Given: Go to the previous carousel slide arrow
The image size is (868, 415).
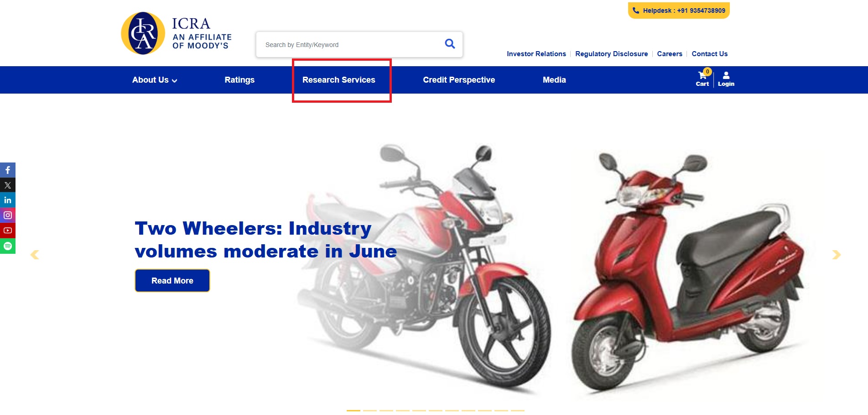Looking at the screenshot, I should [x=35, y=255].
